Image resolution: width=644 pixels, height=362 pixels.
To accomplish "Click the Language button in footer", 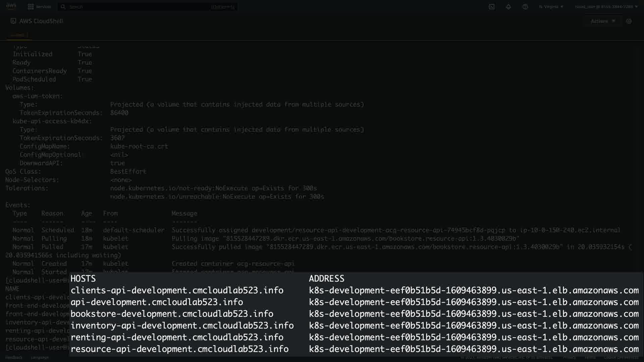I will click(x=40, y=357).
